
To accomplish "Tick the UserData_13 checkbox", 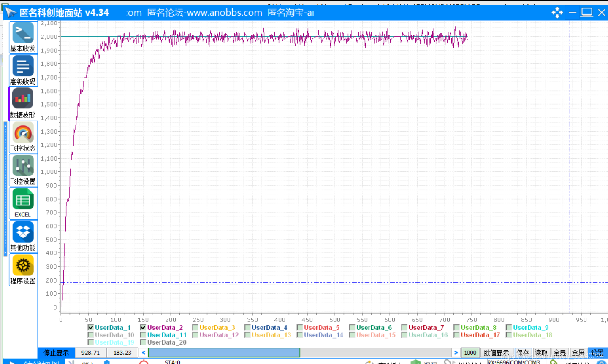I will point(247,335).
